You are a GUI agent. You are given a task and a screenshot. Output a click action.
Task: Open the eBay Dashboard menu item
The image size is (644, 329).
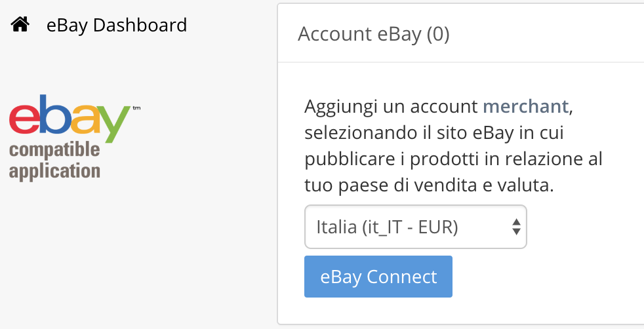pos(116,26)
